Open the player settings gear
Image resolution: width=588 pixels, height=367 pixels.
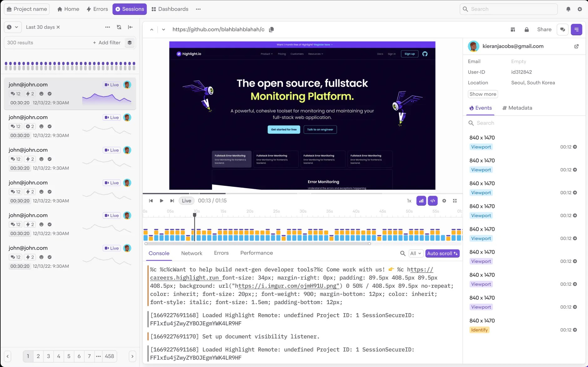click(444, 200)
